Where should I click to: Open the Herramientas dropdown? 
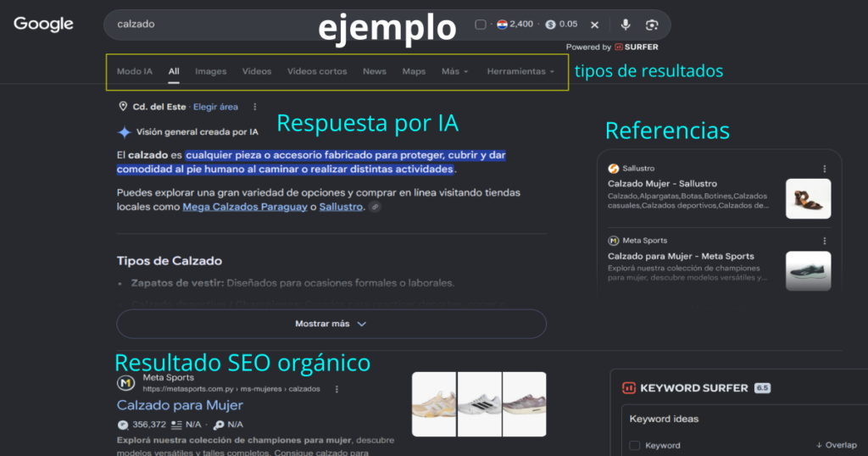click(520, 71)
